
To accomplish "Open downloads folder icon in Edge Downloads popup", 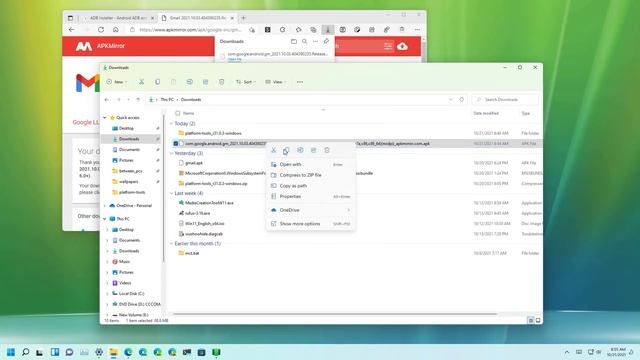I will click(294, 41).
